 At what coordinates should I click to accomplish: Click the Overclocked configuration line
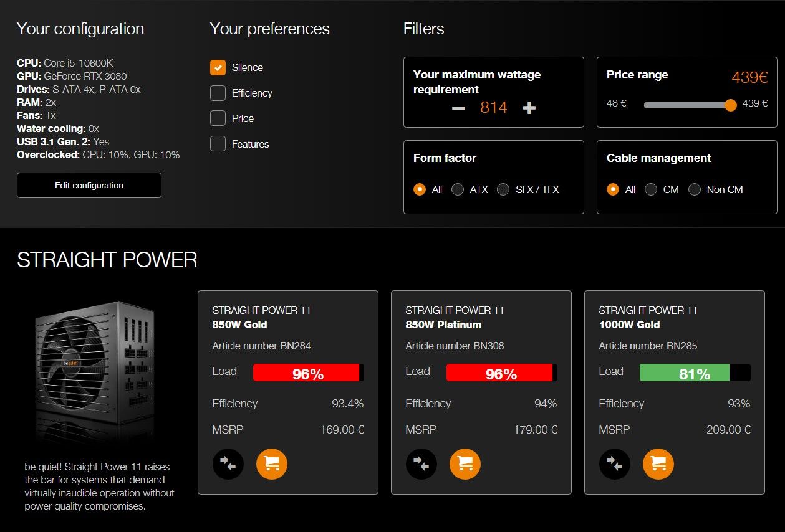99,154
